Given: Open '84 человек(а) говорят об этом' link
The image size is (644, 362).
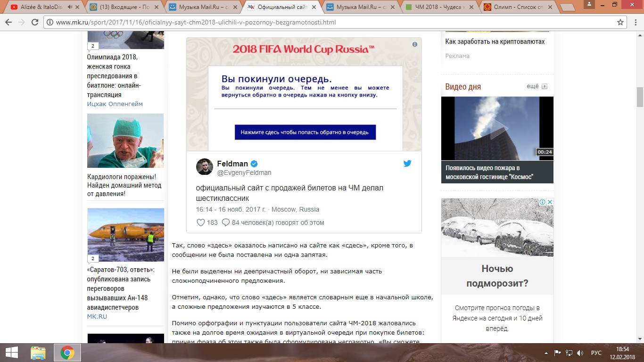Looking at the screenshot, I should click(278, 222).
